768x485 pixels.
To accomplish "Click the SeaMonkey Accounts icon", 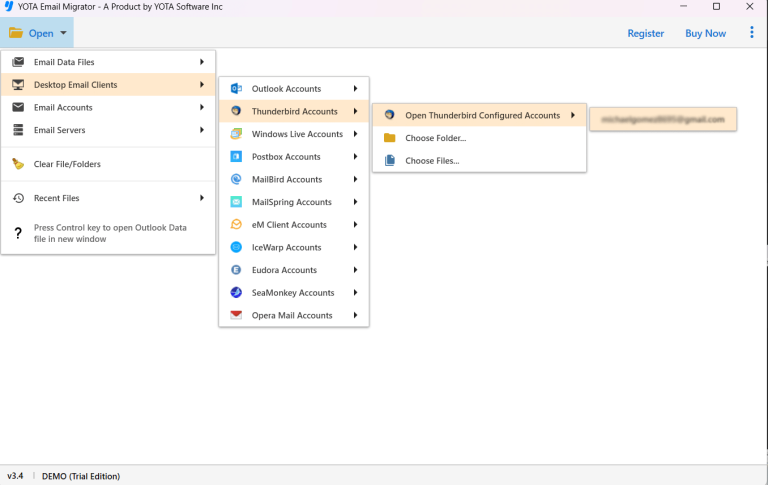I will (x=236, y=293).
